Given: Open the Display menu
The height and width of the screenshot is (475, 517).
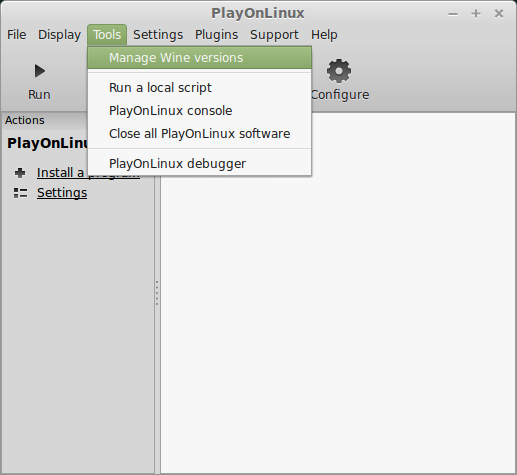Looking at the screenshot, I should (59, 35).
